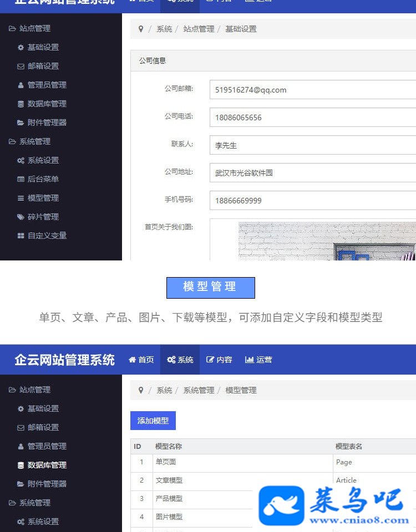The height and width of the screenshot is (532, 416).
Task: Click the database icon for 数据库管理 in the company-info screen sidebar
Action: (21, 104)
